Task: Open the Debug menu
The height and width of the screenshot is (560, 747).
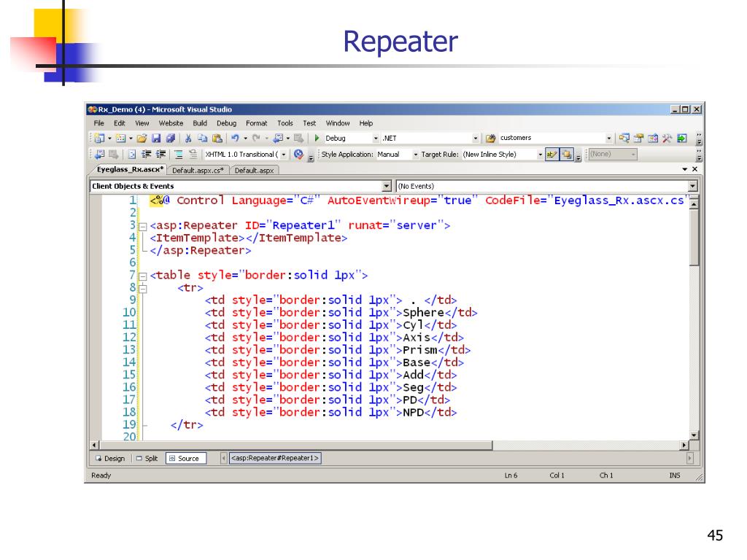Action: coord(226,122)
